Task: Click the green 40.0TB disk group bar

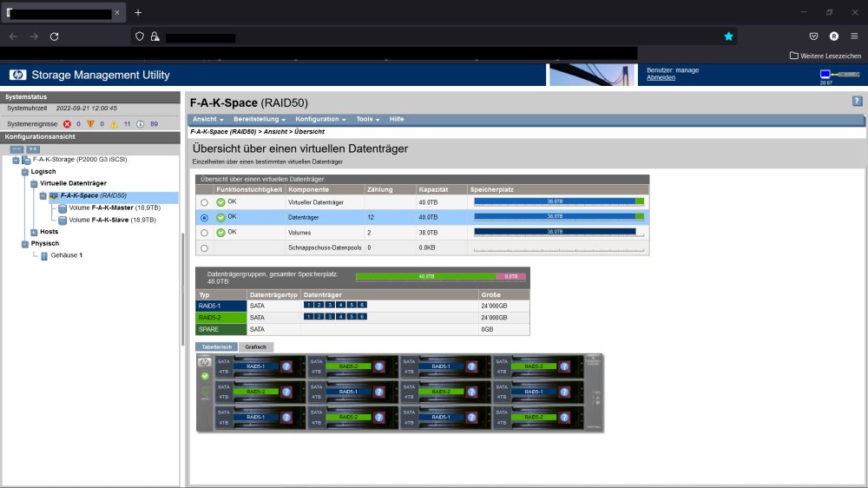Action: click(425, 276)
